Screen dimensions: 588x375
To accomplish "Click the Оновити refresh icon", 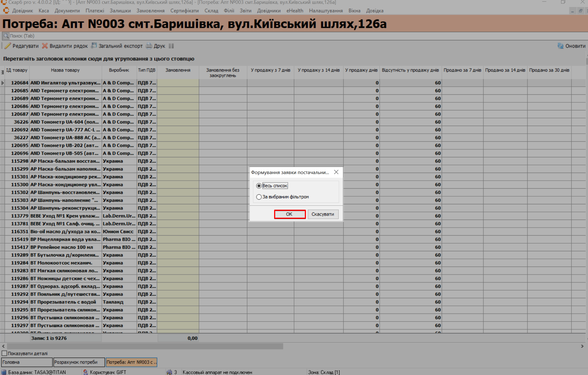I will click(560, 46).
